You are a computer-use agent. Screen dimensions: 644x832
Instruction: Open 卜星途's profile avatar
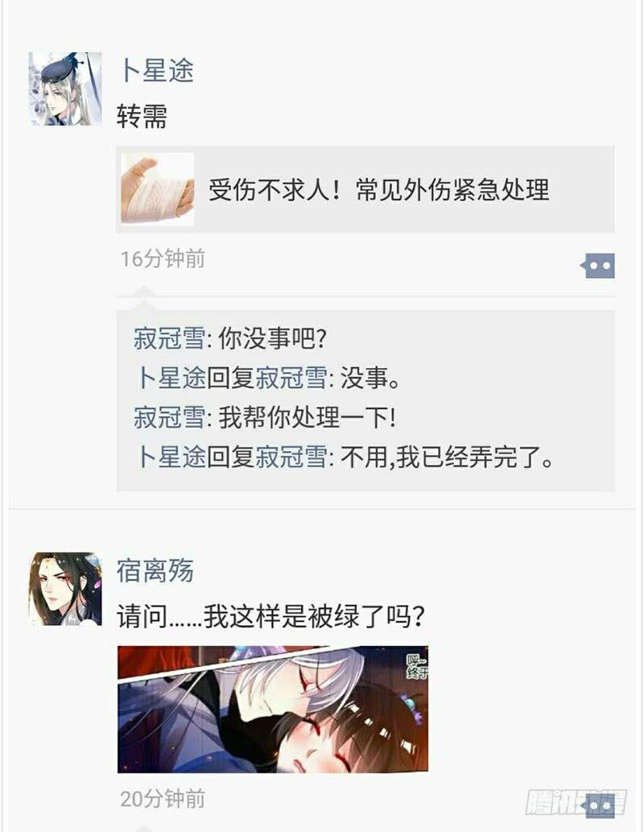pos(65,89)
